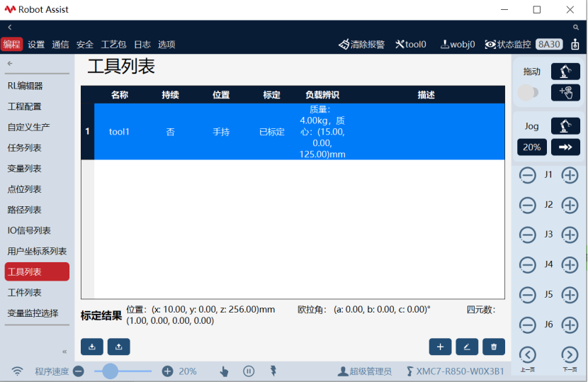Open the 工艺包 process package menu

pos(113,44)
